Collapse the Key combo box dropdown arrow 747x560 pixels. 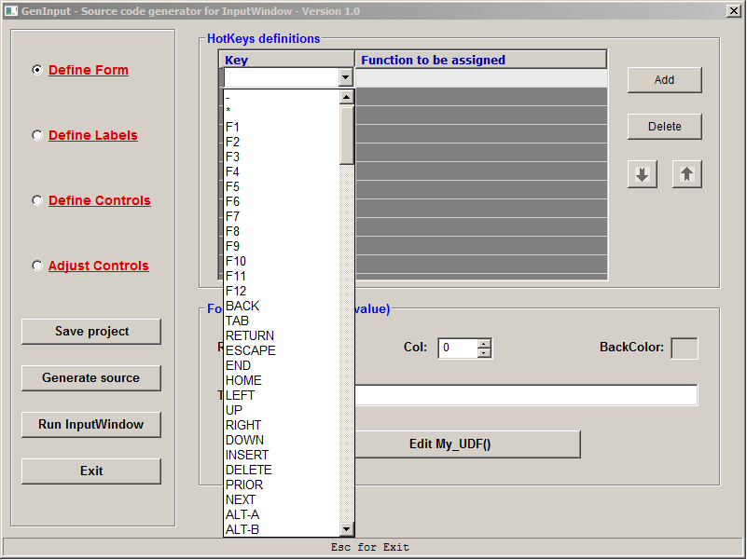pos(346,78)
